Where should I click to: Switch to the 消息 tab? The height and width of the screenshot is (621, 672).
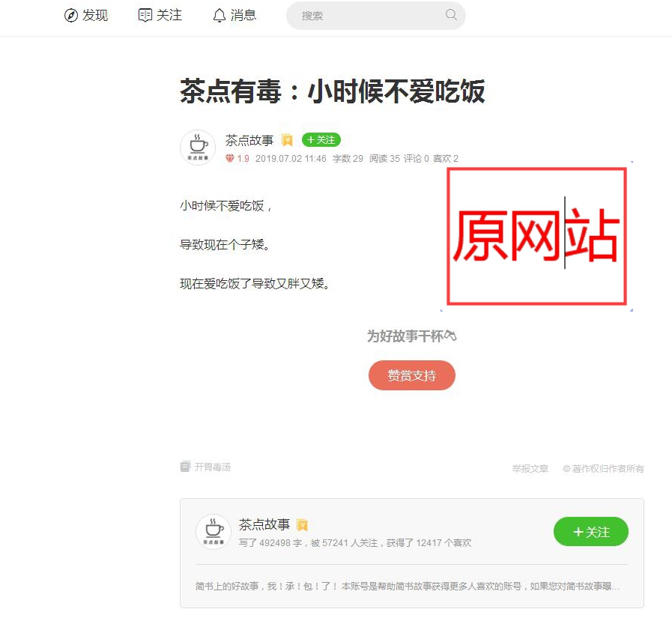234,16
